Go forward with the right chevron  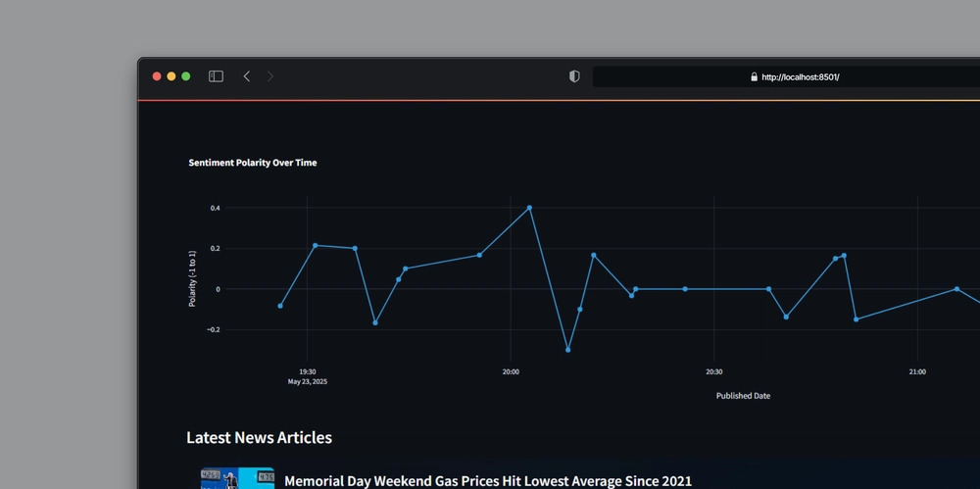click(270, 76)
